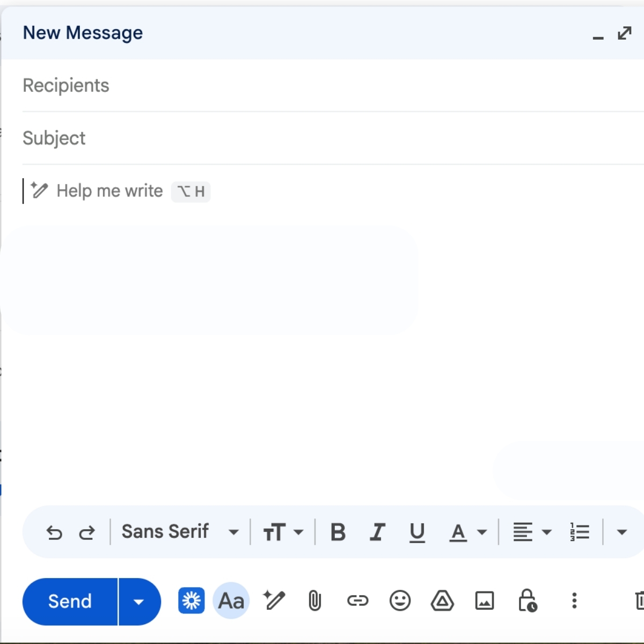Toggle bold formatting

(338, 532)
